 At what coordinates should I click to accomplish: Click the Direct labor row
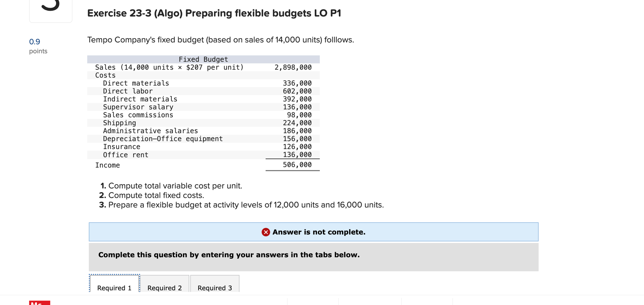(x=128, y=91)
